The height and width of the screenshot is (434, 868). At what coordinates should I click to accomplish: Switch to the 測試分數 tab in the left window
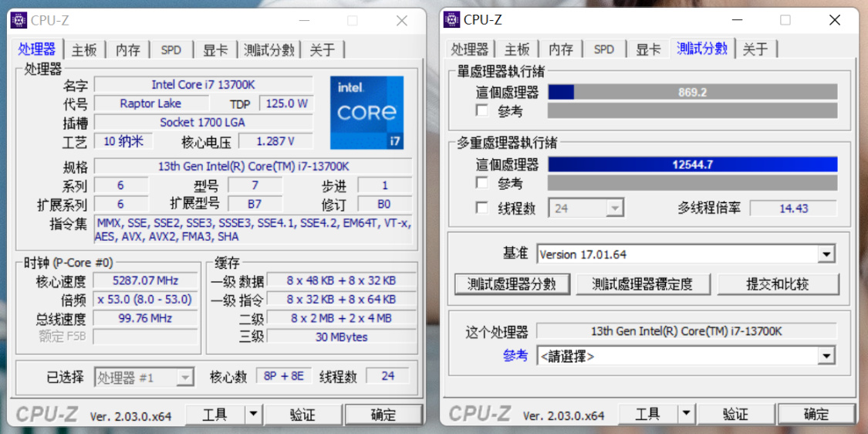(x=269, y=50)
